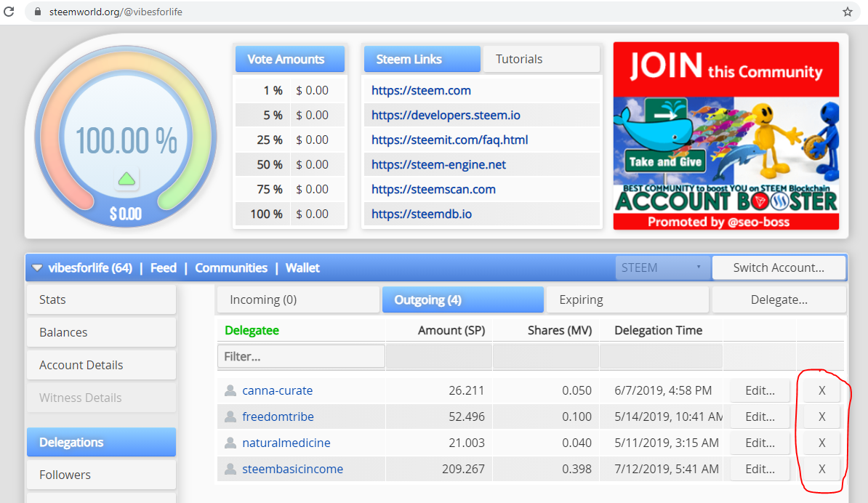Click the 100.00 % voting power gauge
Screen dimensions: 868x503
pyautogui.click(x=126, y=136)
